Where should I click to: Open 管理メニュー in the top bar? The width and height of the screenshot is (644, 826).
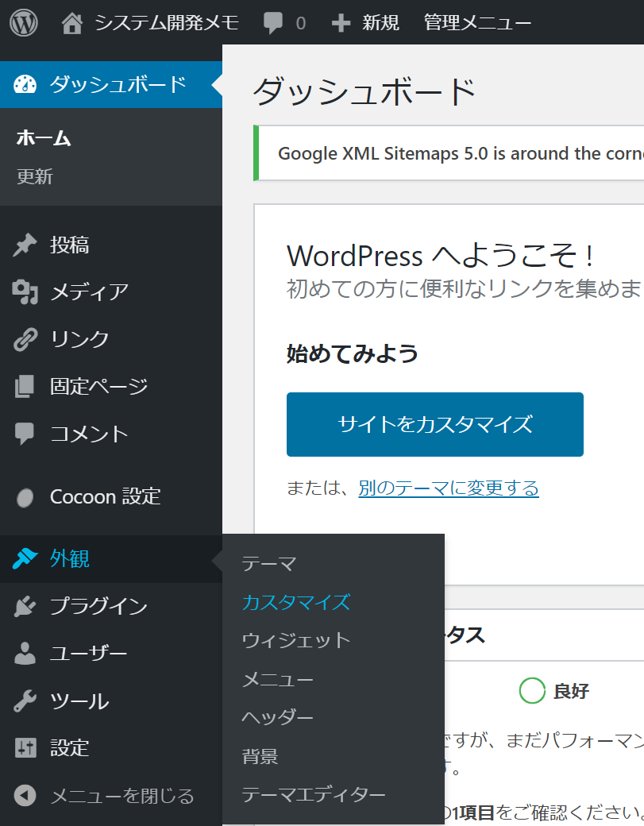pos(477,23)
